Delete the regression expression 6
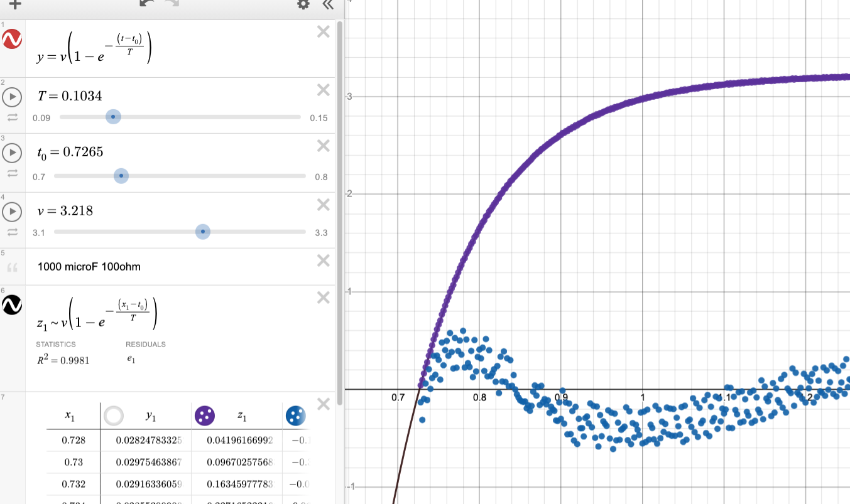Screen dimensions: 850x504 click(324, 297)
